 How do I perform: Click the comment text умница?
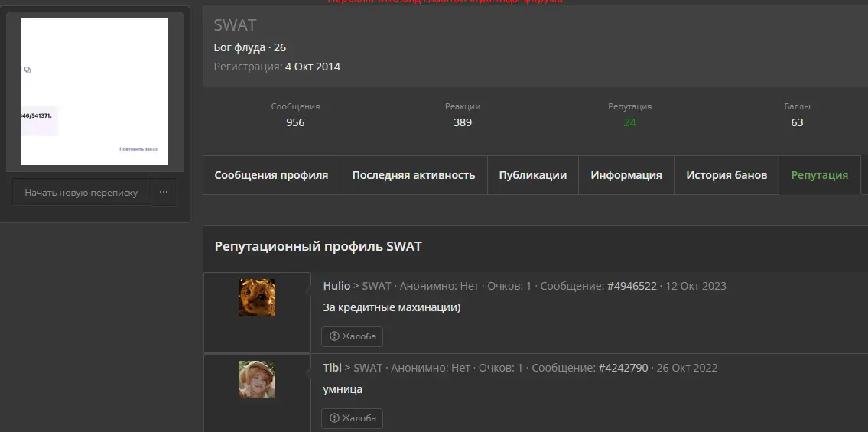[343, 389]
